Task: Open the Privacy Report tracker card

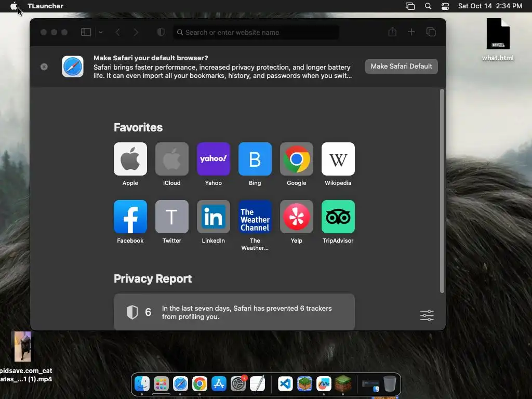Action: pyautogui.click(x=234, y=312)
